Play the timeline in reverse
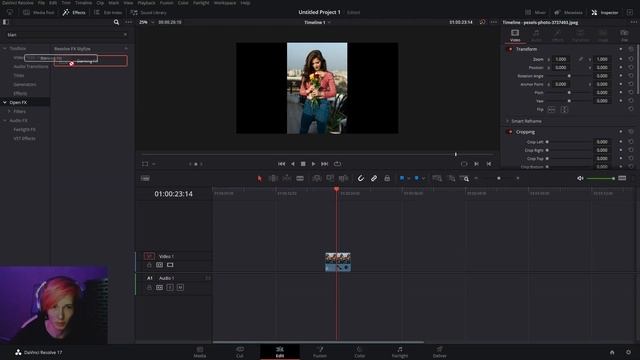Image resolution: width=640 pixels, height=360 pixels. click(293, 164)
